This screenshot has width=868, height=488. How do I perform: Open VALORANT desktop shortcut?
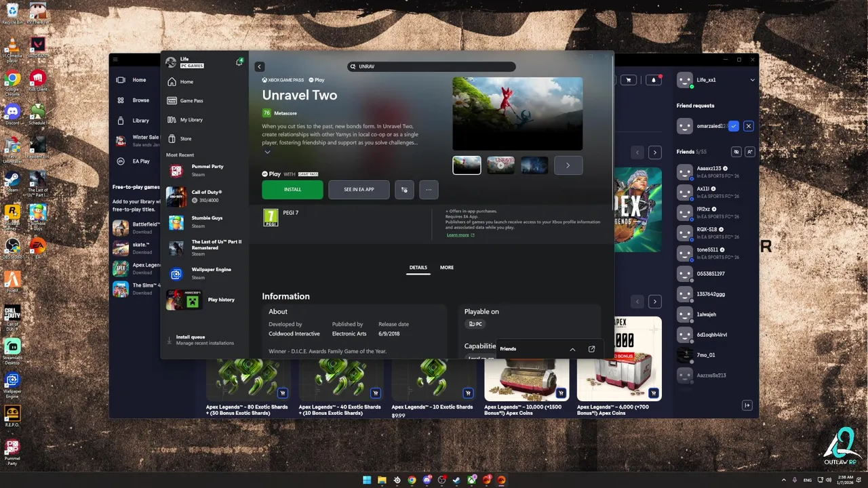pos(37,46)
